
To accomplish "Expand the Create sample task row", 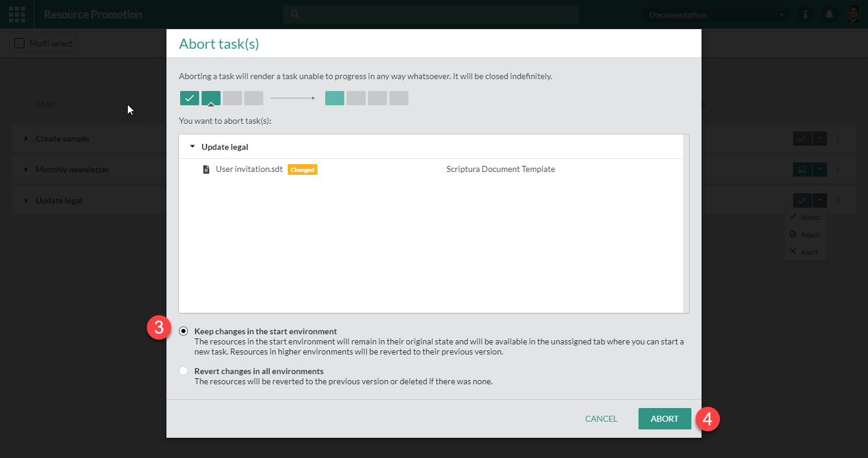I will [x=26, y=139].
